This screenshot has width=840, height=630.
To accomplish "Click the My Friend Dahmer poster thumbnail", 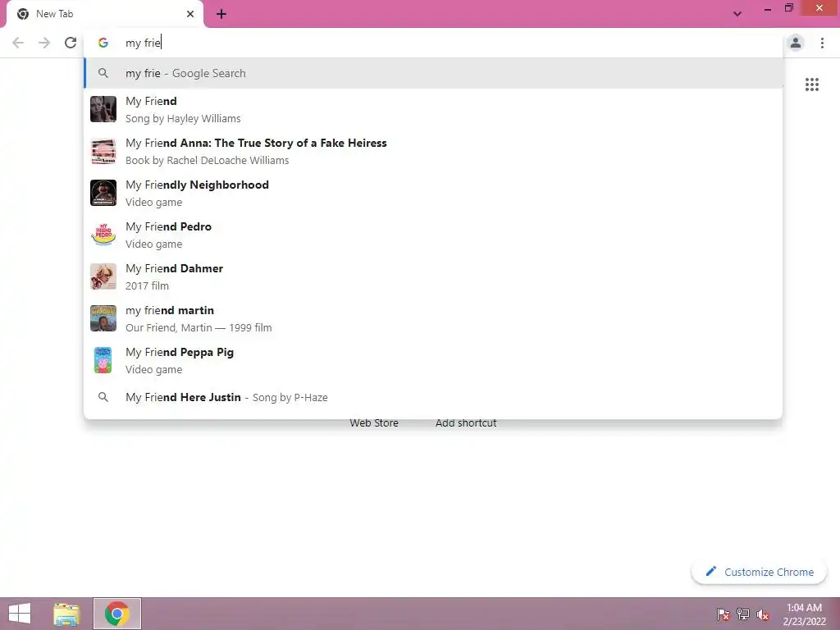I will (x=103, y=276).
